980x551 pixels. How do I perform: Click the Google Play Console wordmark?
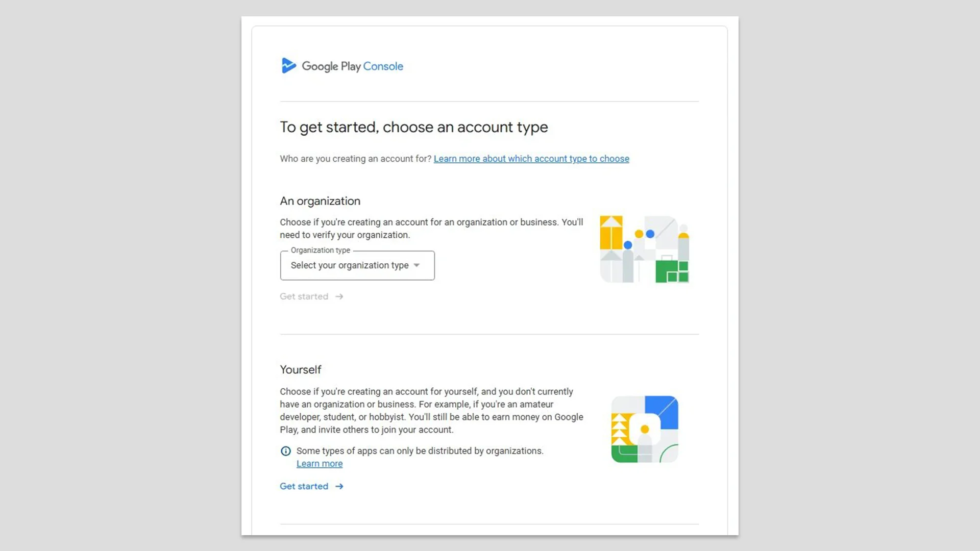tap(353, 66)
